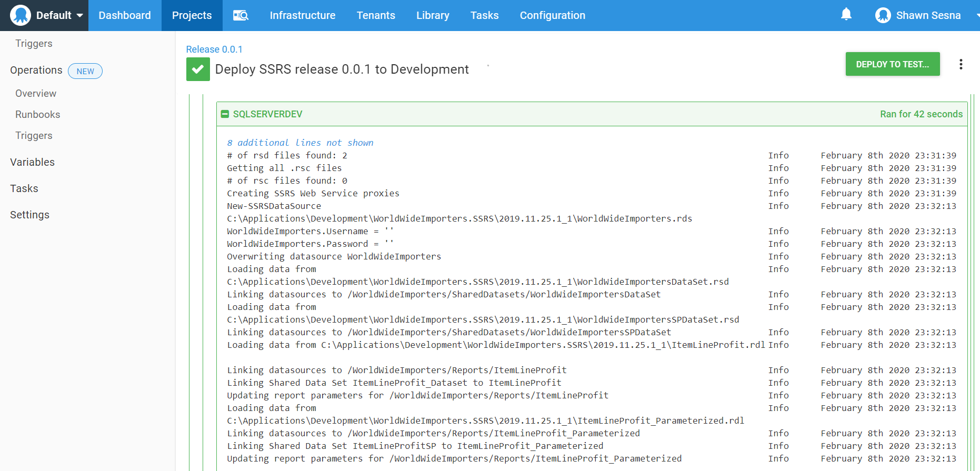This screenshot has height=471, width=980.
Task: Navigate to the Configuration menu
Action: pos(552,15)
